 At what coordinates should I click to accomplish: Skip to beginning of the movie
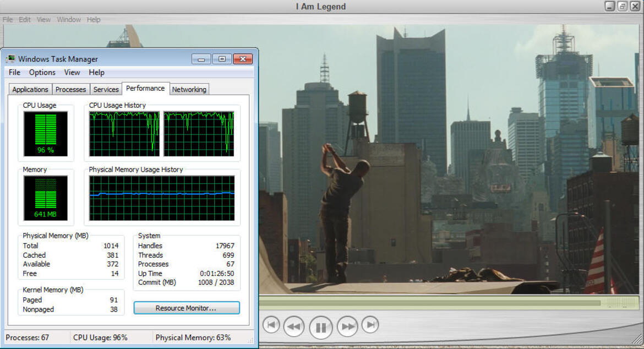[271, 325]
